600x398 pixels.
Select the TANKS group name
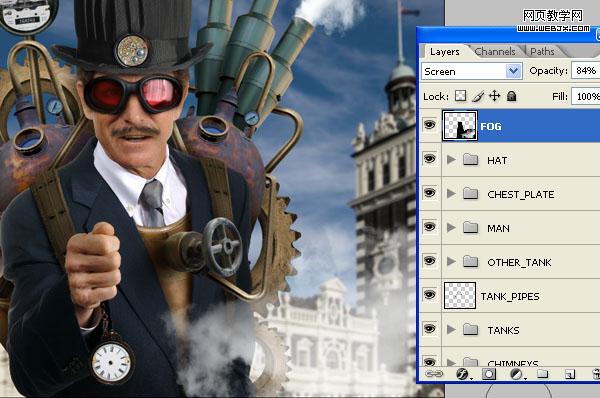(x=503, y=330)
